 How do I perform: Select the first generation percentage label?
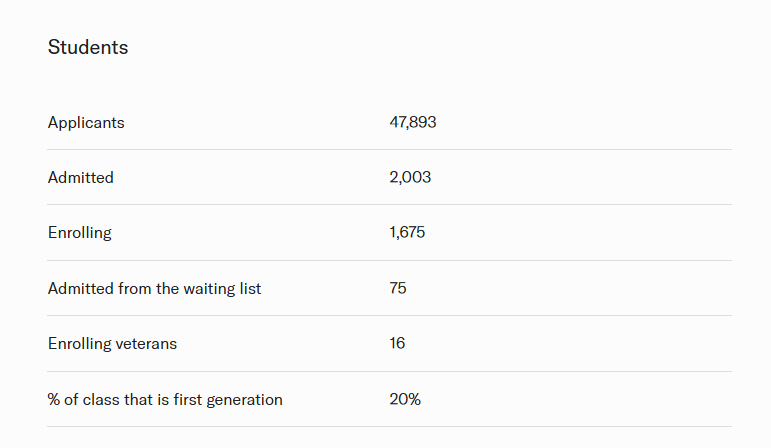click(x=165, y=400)
